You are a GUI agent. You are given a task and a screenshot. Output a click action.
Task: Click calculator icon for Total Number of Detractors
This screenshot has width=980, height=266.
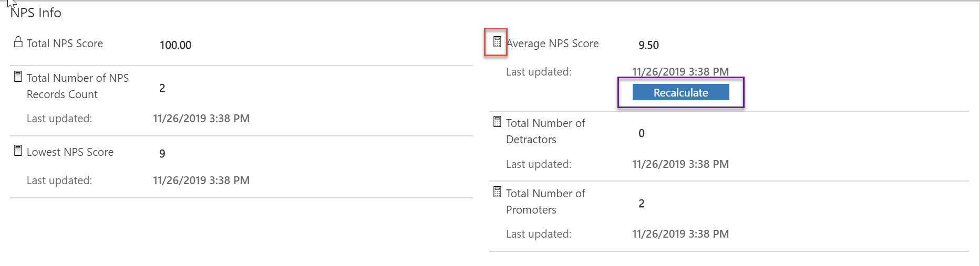pyautogui.click(x=497, y=122)
